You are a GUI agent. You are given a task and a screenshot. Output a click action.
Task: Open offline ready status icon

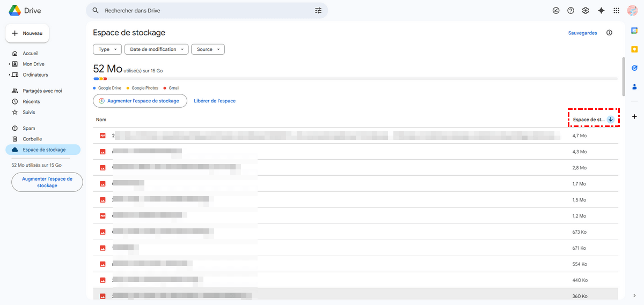coord(556,10)
